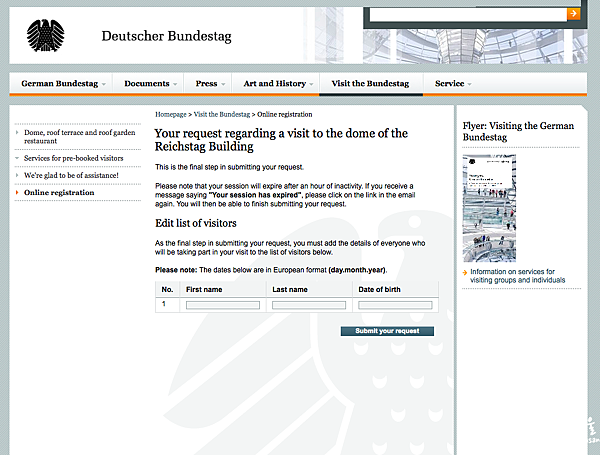Viewport: 600px width, 455px height.
Task: Click orange arrow beside Information on services
Action: tap(465, 272)
